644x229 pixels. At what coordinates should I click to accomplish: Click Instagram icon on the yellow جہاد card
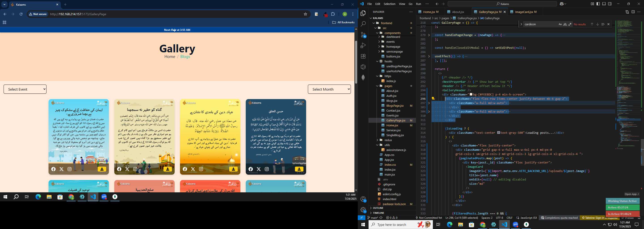point(201,169)
